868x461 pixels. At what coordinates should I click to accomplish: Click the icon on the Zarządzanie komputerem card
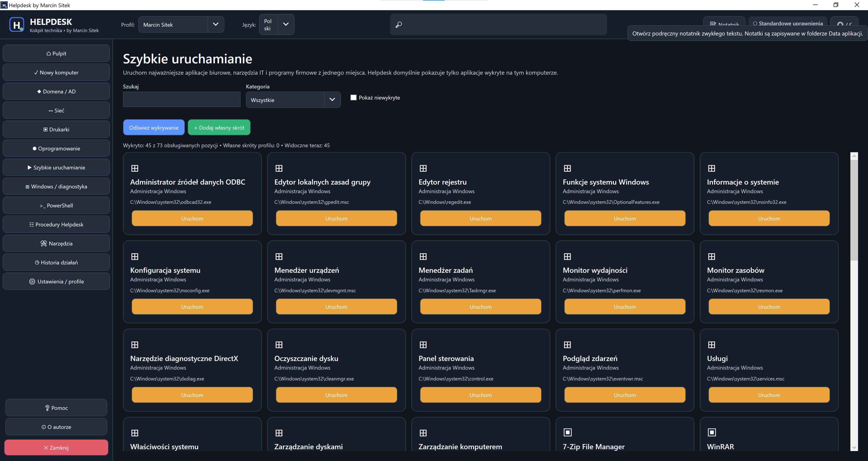pyautogui.click(x=423, y=433)
